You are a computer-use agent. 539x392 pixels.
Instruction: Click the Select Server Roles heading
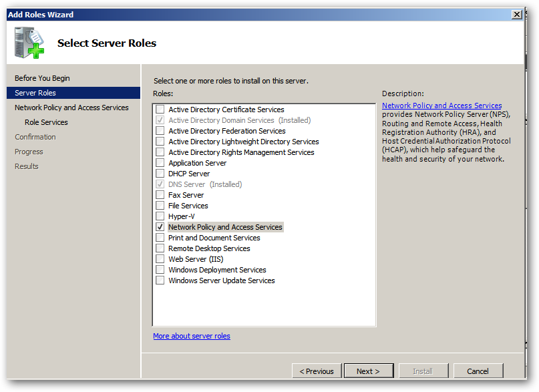[107, 43]
